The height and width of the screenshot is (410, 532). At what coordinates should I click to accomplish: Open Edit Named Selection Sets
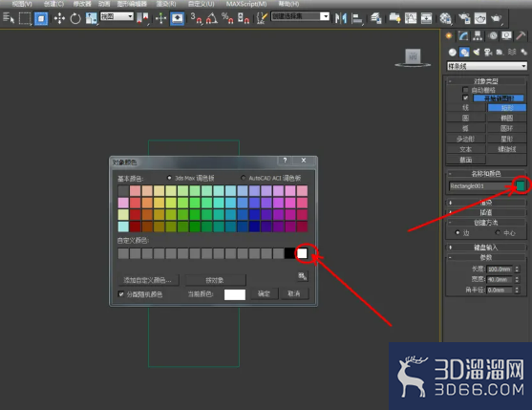(x=262, y=18)
